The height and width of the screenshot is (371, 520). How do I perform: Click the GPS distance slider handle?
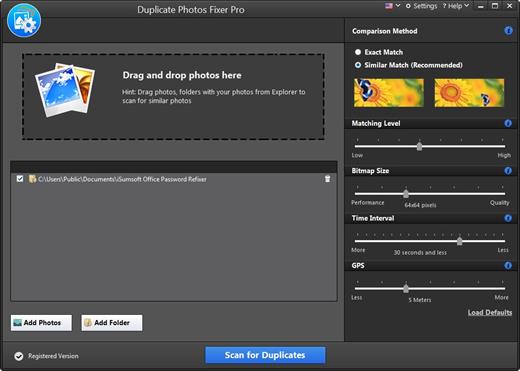[x=406, y=288]
